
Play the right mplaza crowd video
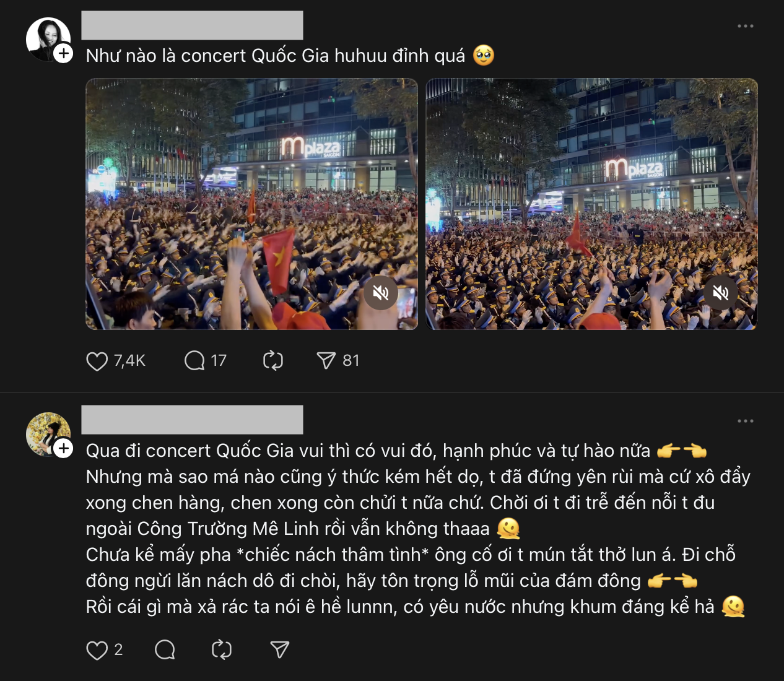(x=591, y=204)
